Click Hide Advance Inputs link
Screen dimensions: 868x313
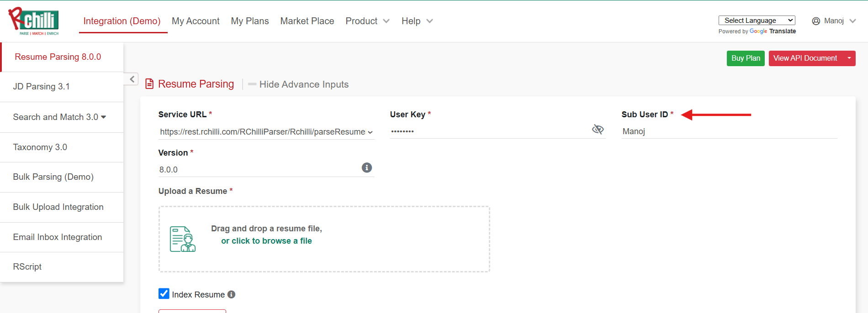click(304, 84)
